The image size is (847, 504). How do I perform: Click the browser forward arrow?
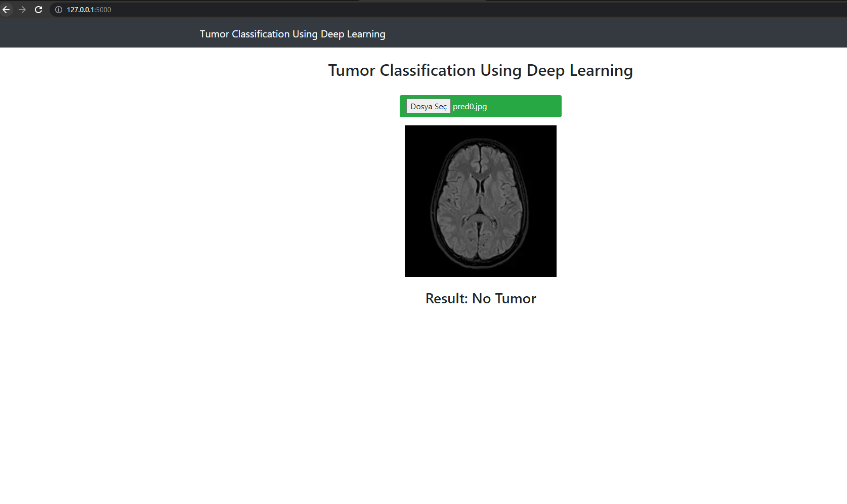(x=23, y=9)
